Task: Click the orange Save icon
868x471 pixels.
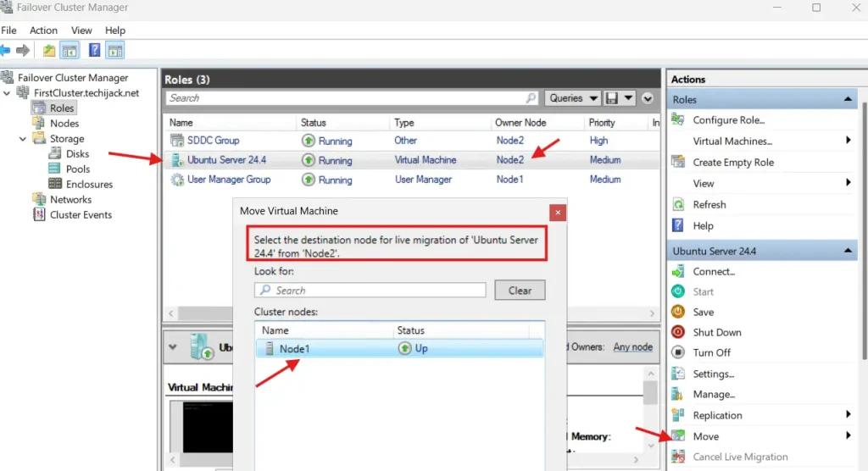Action: (x=678, y=312)
